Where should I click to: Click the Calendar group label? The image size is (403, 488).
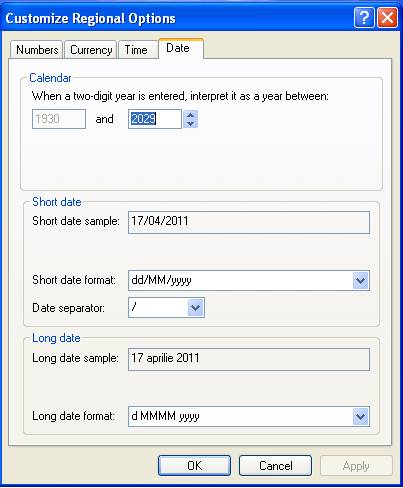pyautogui.click(x=50, y=78)
